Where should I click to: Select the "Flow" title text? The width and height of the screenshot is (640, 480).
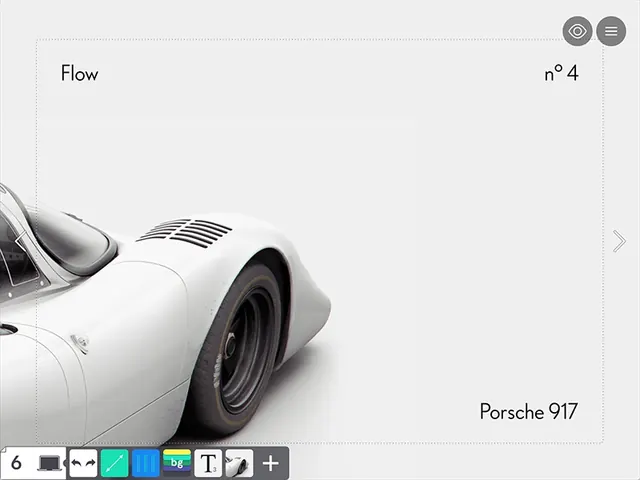point(80,73)
